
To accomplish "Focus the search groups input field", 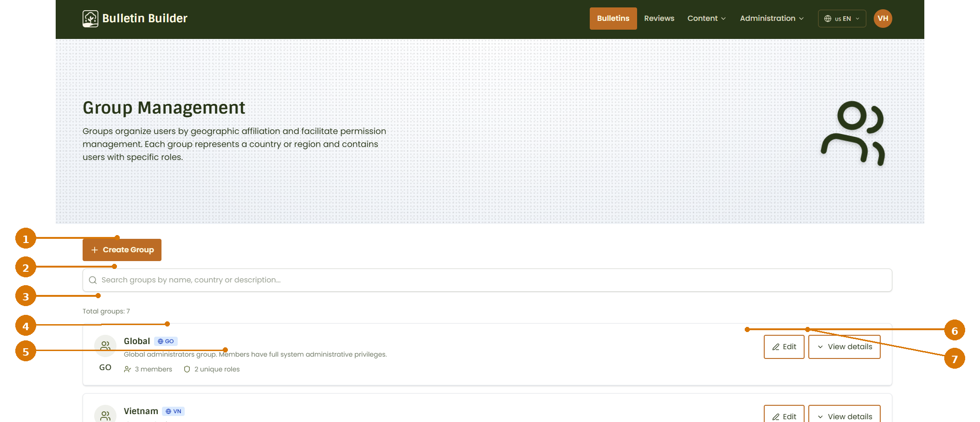I will (487, 280).
